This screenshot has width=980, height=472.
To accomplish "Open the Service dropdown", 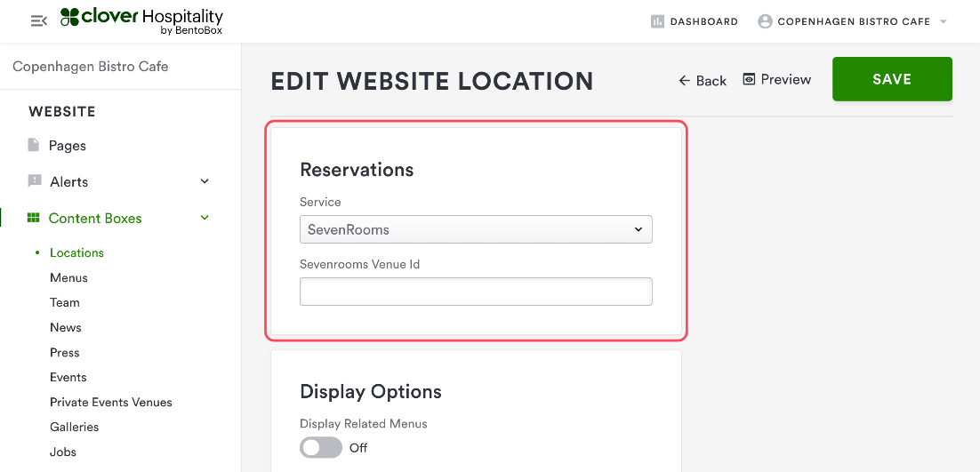I will [x=476, y=229].
